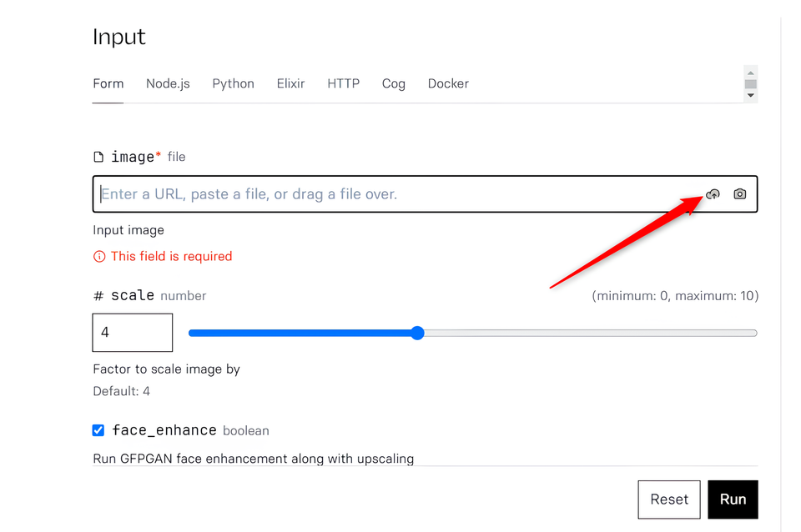
Task: Click the Input heading
Action: (119, 38)
